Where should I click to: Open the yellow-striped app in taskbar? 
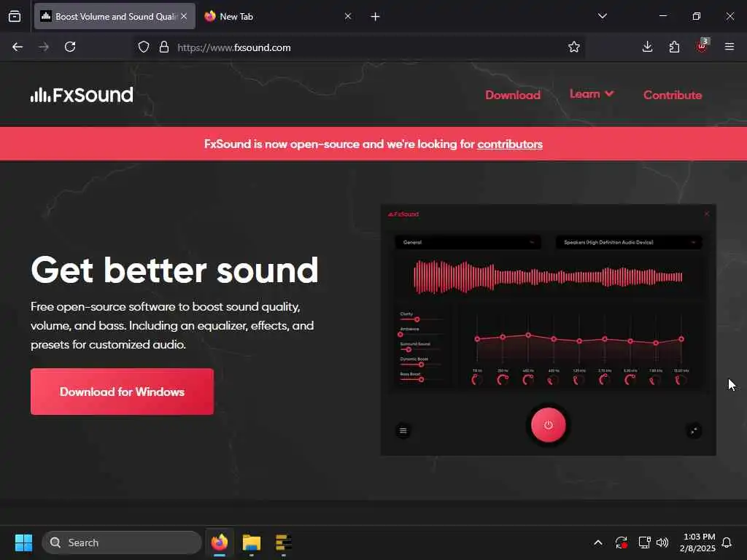click(x=284, y=542)
